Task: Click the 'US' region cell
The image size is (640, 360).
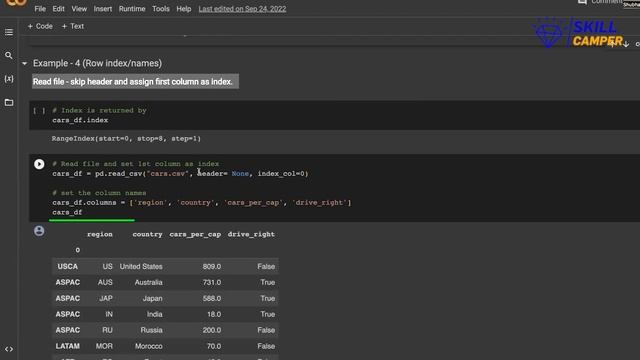Action: [107, 267]
